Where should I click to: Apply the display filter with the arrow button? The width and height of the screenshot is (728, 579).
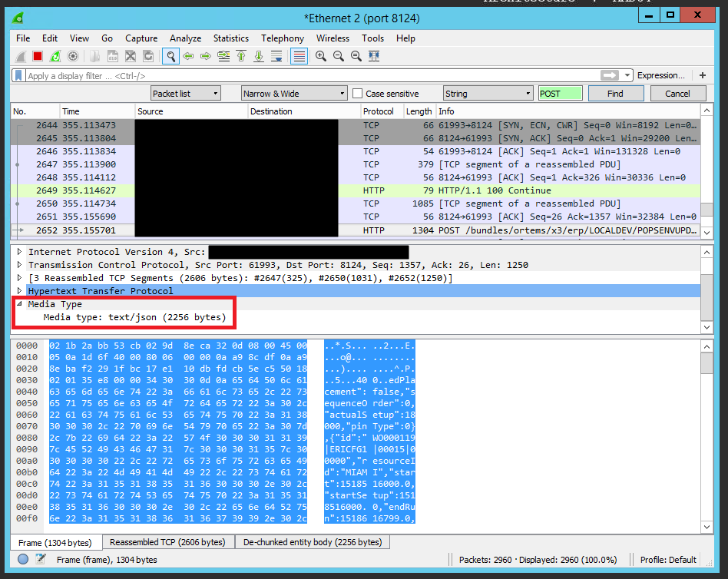pos(610,75)
